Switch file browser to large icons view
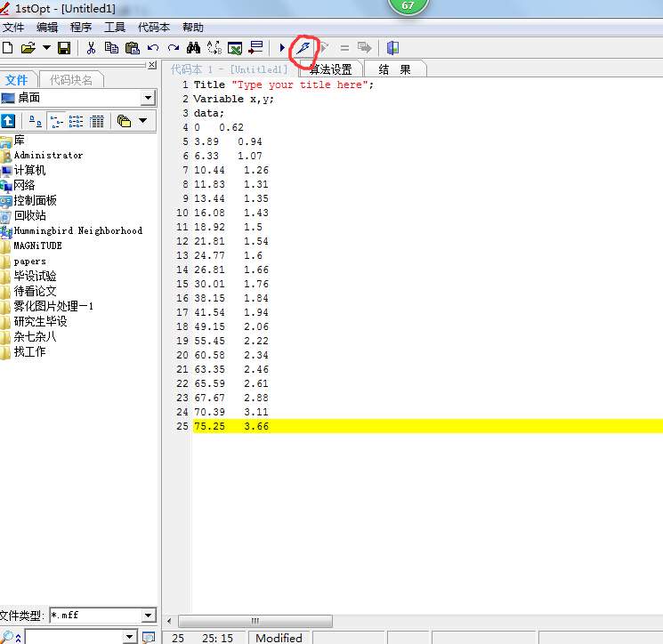663x644 pixels. click(x=35, y=122)
